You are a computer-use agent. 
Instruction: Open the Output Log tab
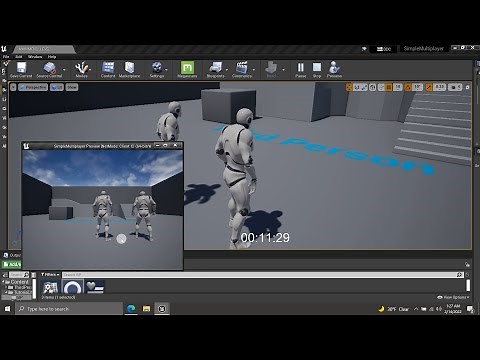[12, 255]
